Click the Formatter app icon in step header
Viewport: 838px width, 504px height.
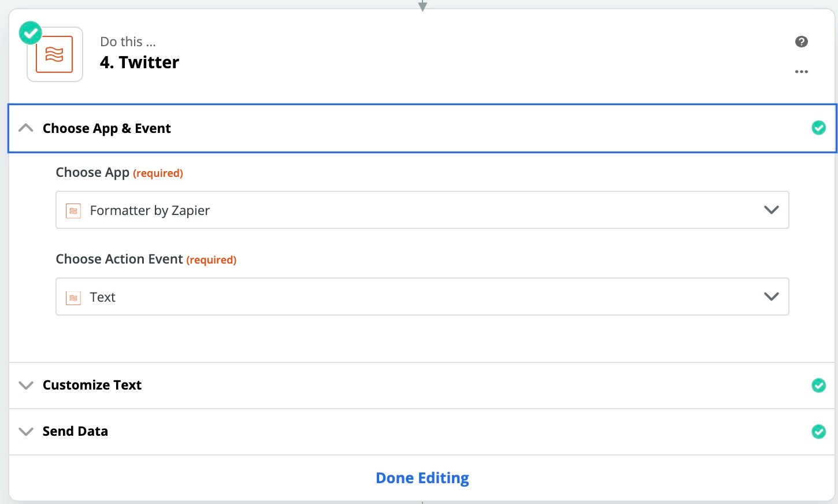click(54, 54)
